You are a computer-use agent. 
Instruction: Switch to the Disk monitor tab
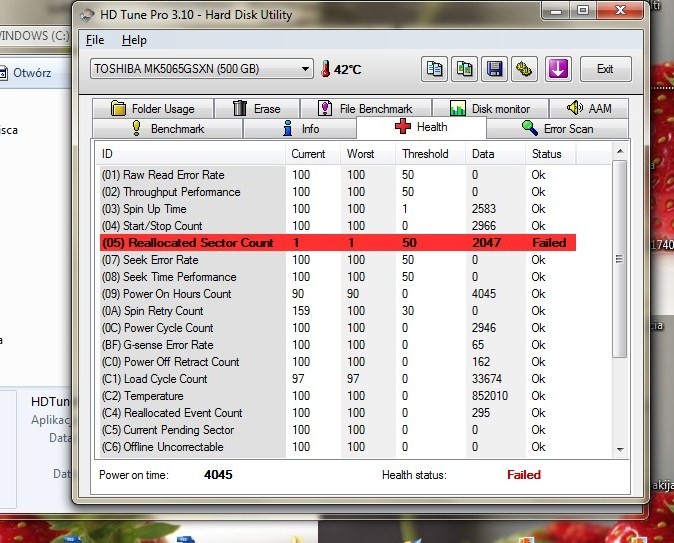(x=490, y=108)
